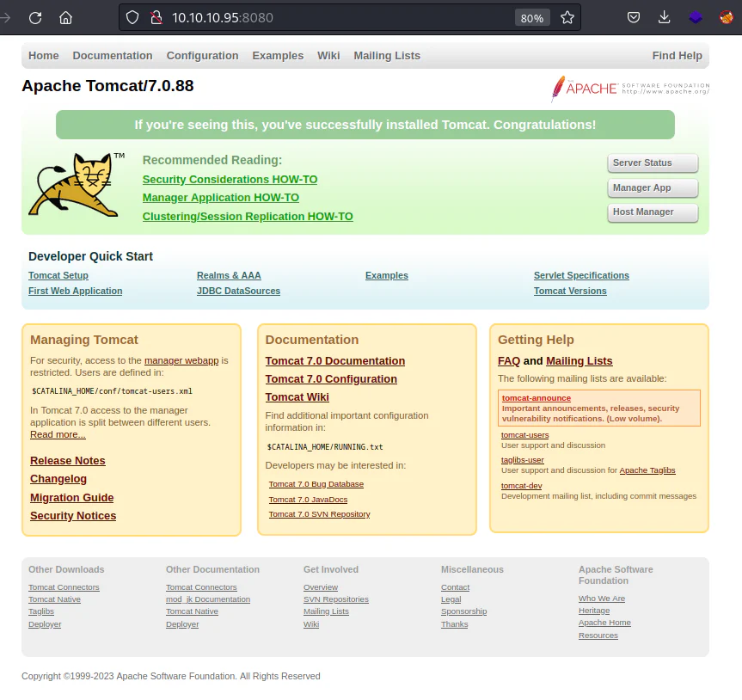Open mod_jk Documentation link
Screen dimensions: 742x700
[x=208, y=599]
